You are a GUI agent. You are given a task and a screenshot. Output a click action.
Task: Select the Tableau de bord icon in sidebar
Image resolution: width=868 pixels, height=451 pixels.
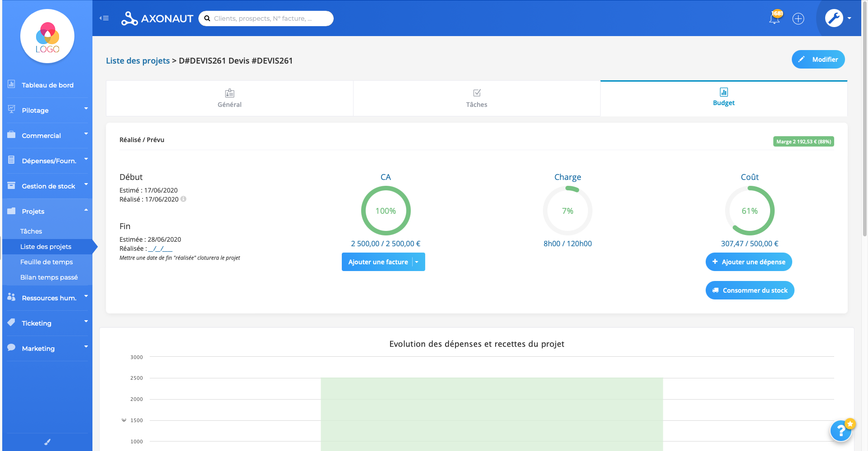pos(10,84)
